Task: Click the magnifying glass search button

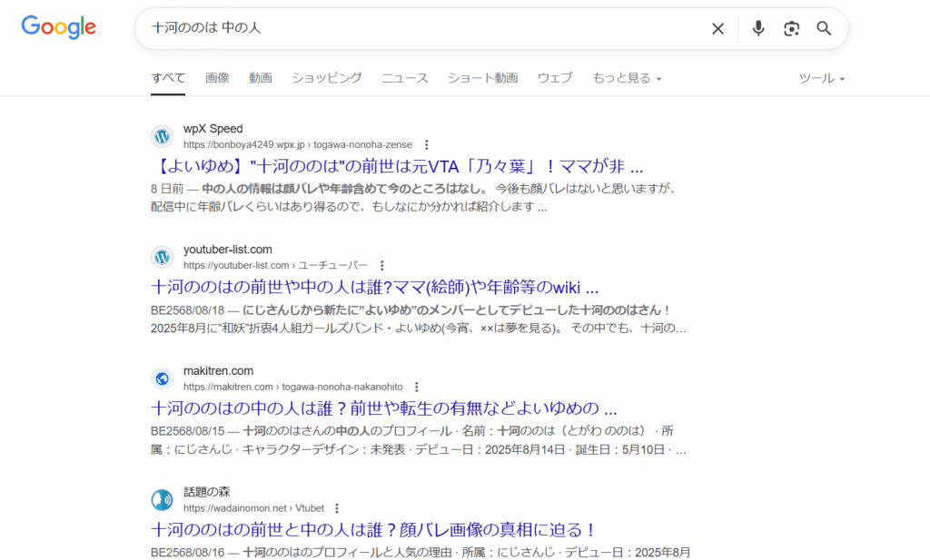Action: (824, 28)
